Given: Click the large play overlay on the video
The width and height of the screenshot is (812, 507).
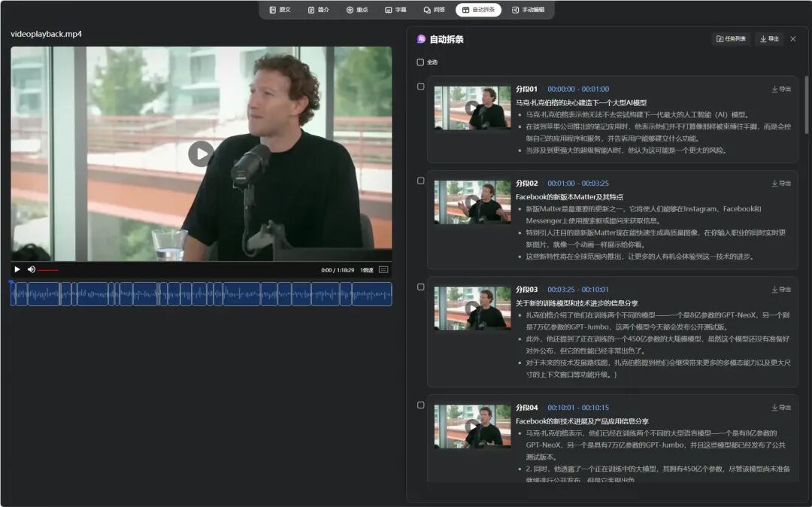Looking at the screenshot, I should pos(201,153).
